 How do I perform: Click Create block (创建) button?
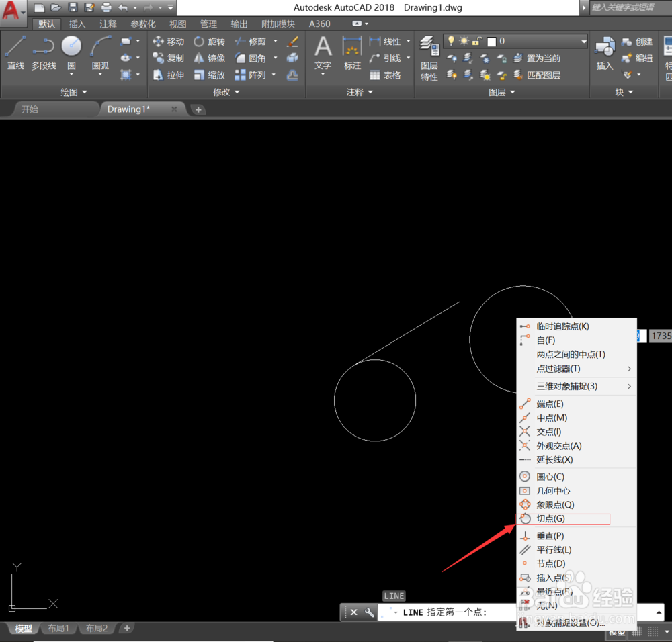coord(637,42)
